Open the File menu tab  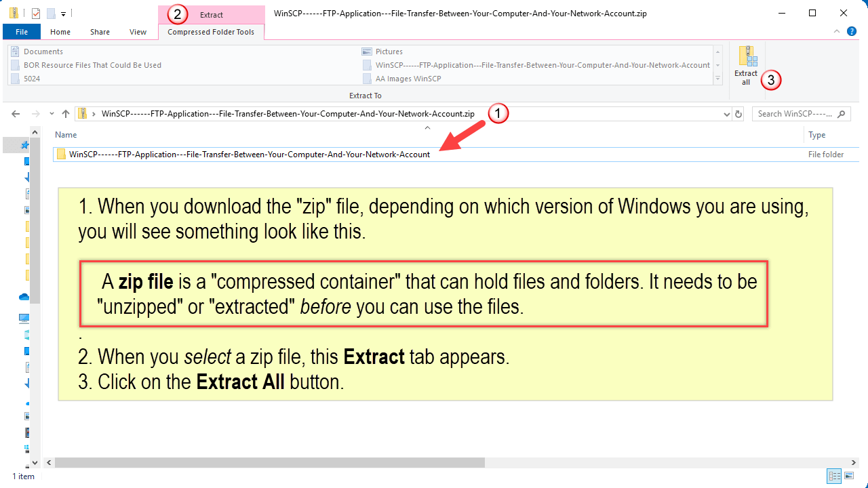(21, 32)
